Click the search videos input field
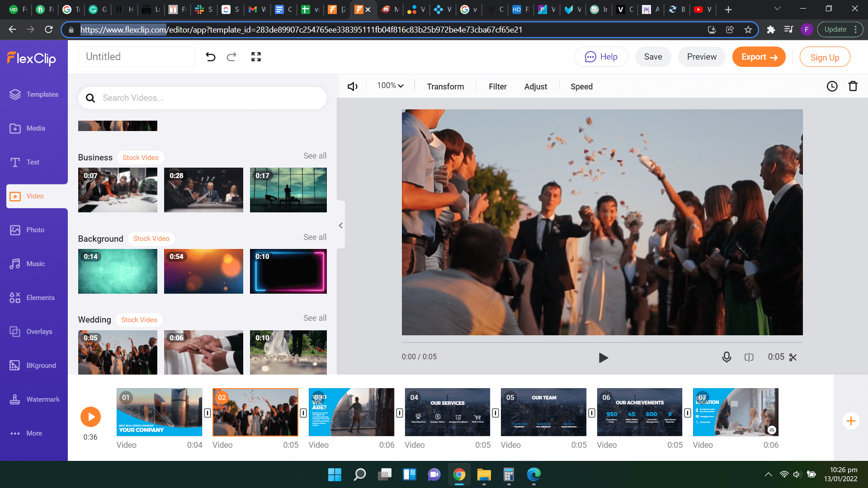The width and height of the screenshot is (868, 488). tap(202, 98)
